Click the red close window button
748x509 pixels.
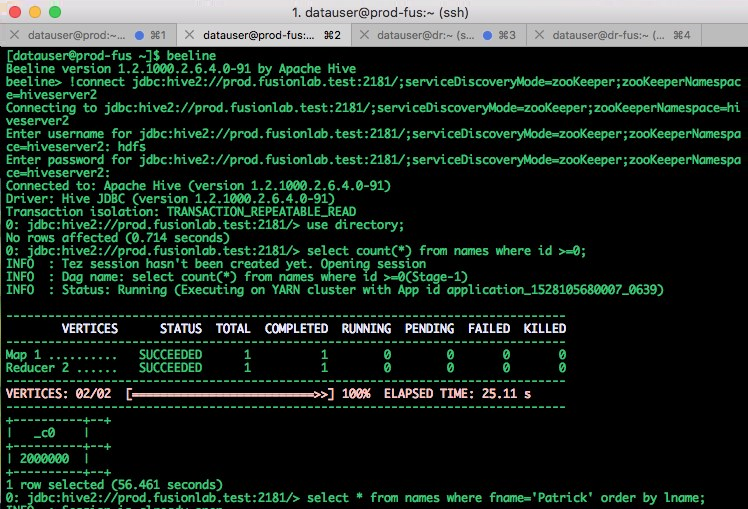tap(15, 12)
